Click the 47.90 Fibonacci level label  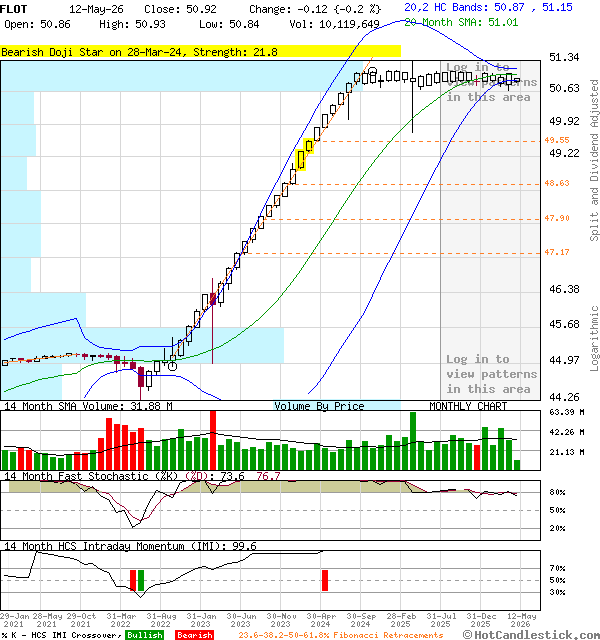pyautogui.click(x=557, y=218)
